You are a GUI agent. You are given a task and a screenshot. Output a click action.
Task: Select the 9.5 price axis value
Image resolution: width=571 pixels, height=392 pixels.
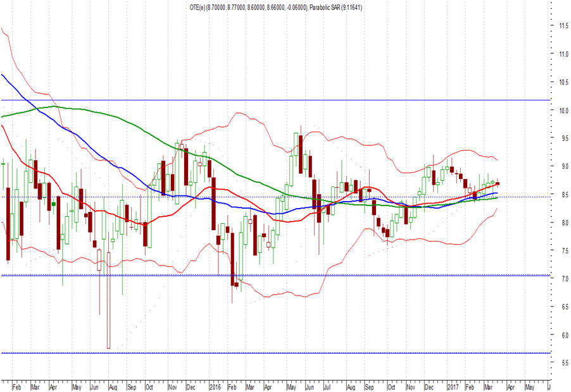tap(565, 138)
